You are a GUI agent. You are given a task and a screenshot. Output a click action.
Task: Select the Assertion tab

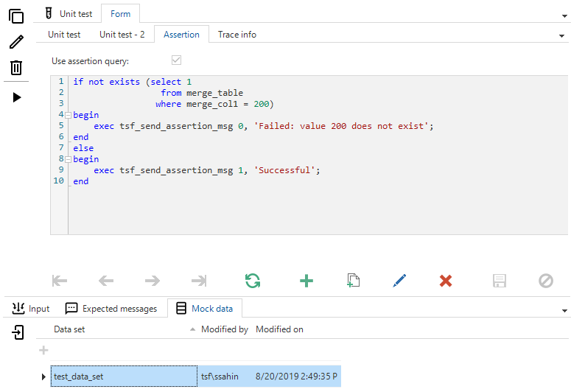[181, 35]
